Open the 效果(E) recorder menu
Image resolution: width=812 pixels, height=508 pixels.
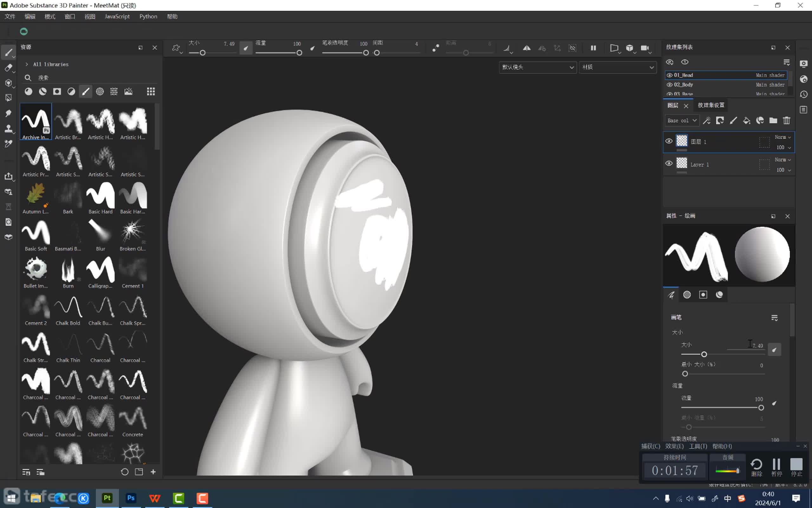coord(674,446)
